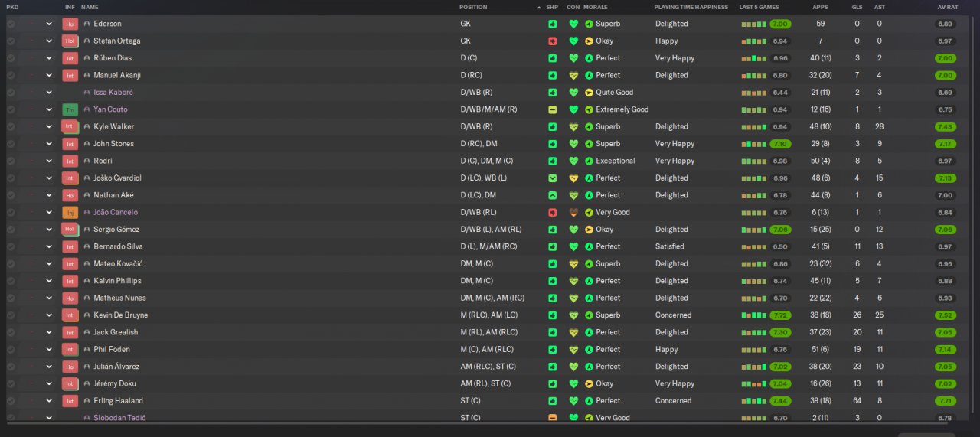Open Erling Haaland's player profile
980x437 pixels.
pos(118,401)
